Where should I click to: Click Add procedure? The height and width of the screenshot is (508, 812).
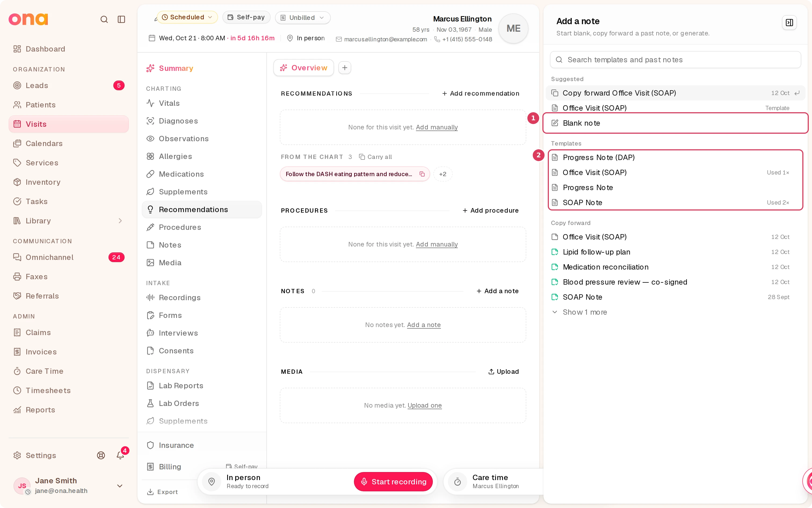(x=491, y=210)
